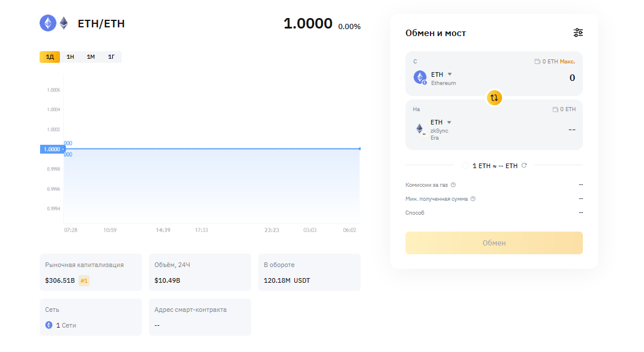This screenshot has height=352, width=644.
Task: Click the zkSync Era network name
Action: (439, 134)
